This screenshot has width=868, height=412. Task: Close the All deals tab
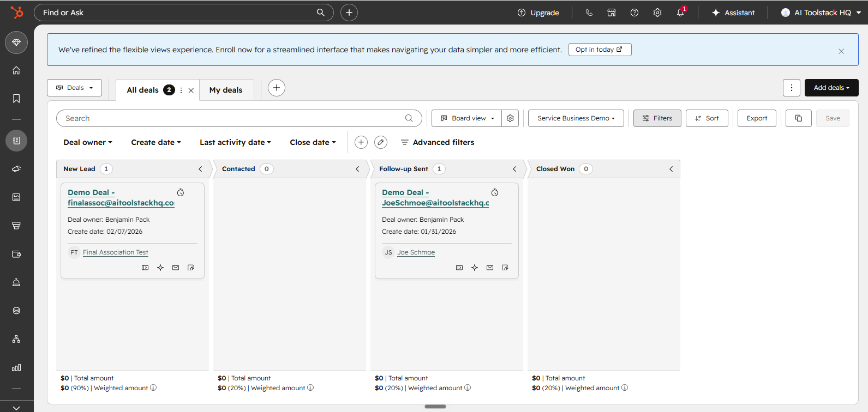click(191, 90)
